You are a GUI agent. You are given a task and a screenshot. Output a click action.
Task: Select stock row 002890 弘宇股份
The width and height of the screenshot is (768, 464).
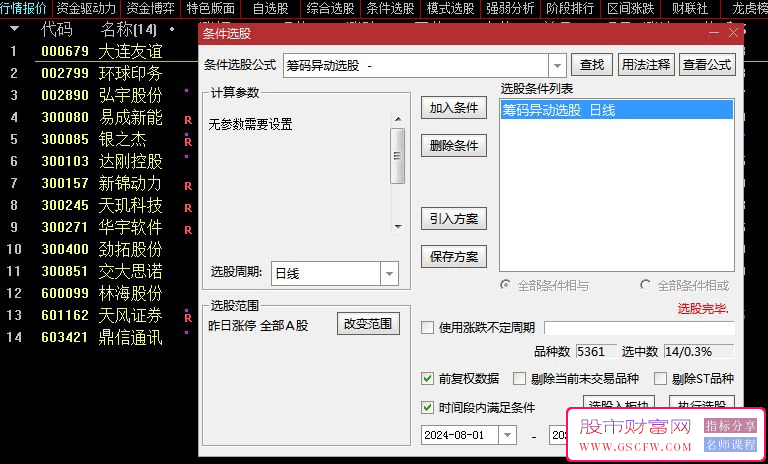[x=98, y=95]
